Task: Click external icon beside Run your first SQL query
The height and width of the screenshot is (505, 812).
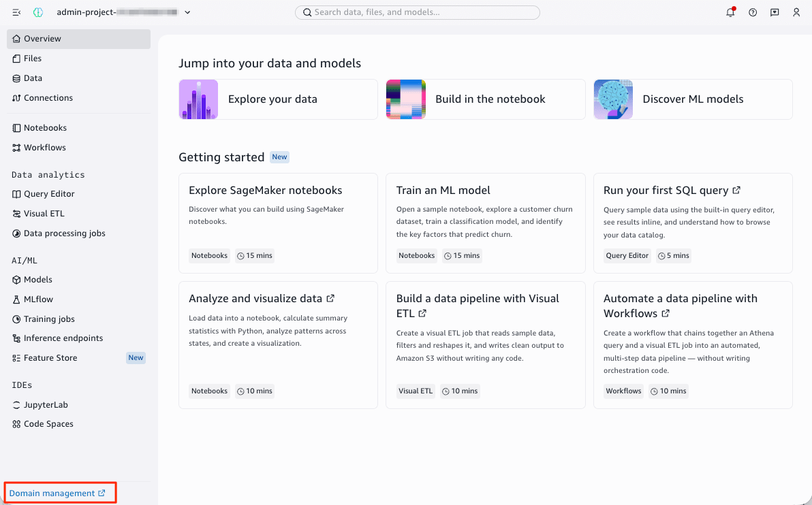Action: pos(736,191)
